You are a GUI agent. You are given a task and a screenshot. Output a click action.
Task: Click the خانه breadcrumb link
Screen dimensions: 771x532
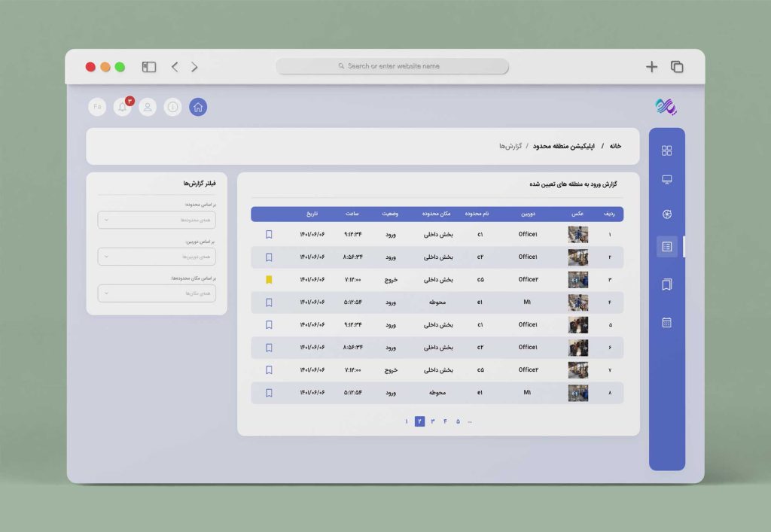pyautogui.click(x=615, y=146)
